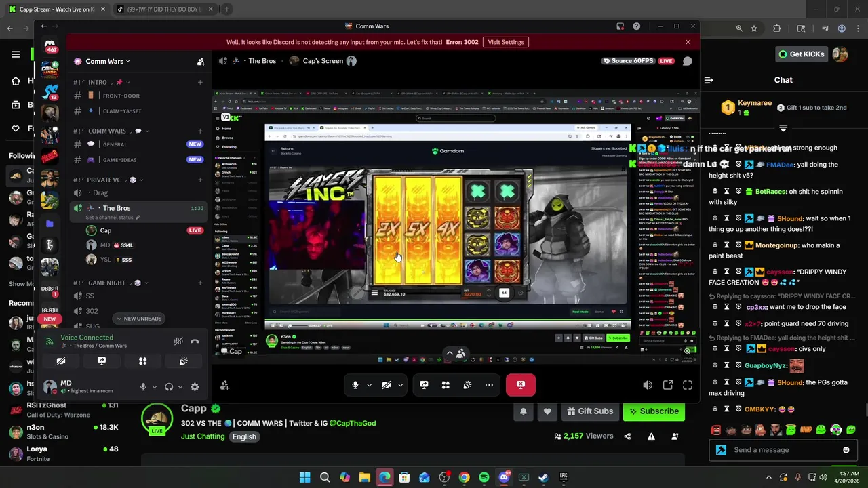Open soundboard in Discord voice panel
The width and height of the screenshot is (868, 488).
click(x=183, y=361)
